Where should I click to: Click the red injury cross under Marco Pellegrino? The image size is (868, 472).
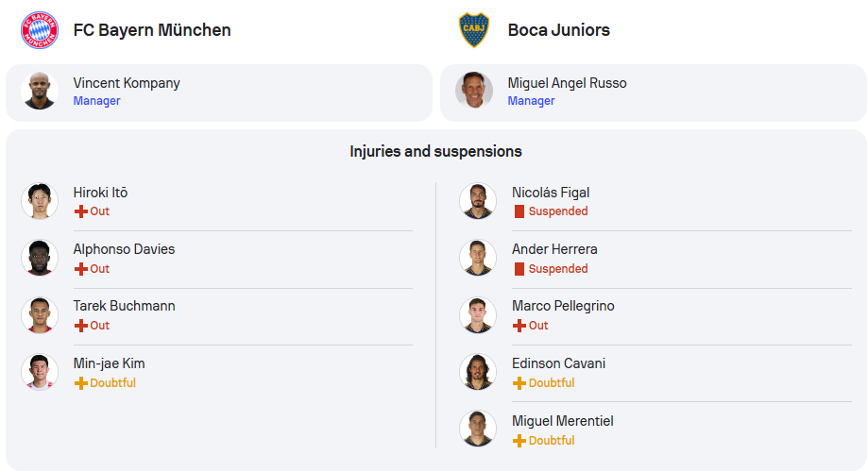pyautogui.click(x=519, y=326)
